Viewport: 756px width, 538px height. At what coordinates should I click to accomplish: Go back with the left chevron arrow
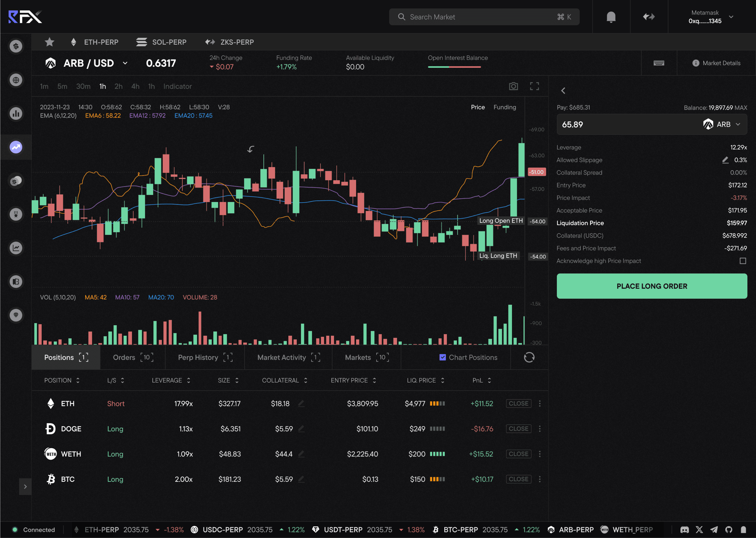(563, 90)
